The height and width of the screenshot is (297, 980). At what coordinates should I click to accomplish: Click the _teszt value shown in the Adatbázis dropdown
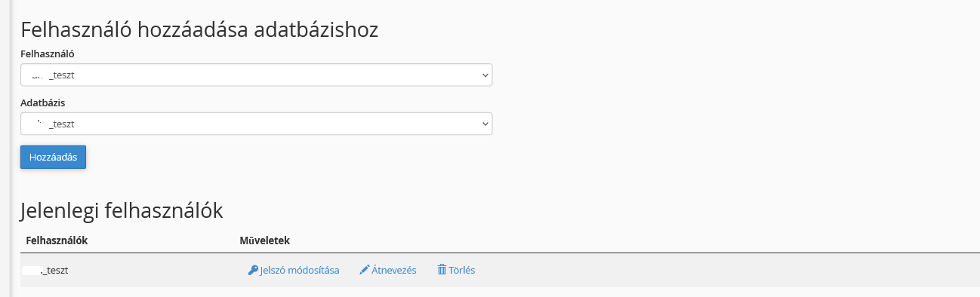pos(61,124)
